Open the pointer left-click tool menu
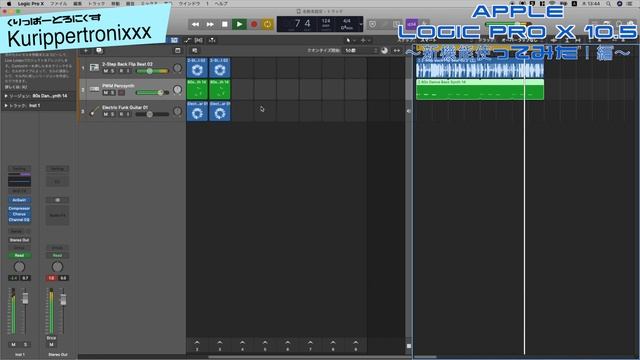This screenshot has width=640, height=360. click(x=350, y=40)
